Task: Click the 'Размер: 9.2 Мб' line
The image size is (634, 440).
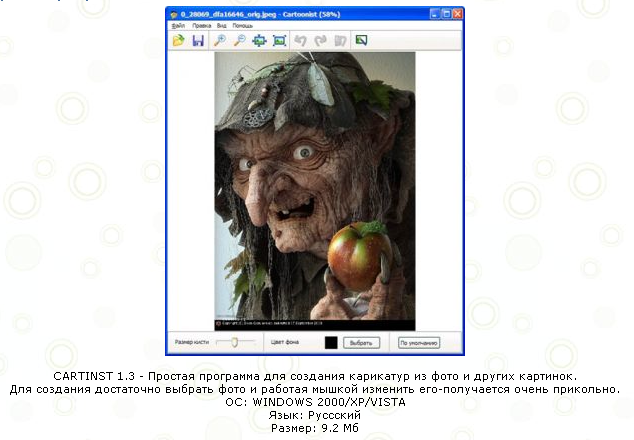Action: point(315,428)
